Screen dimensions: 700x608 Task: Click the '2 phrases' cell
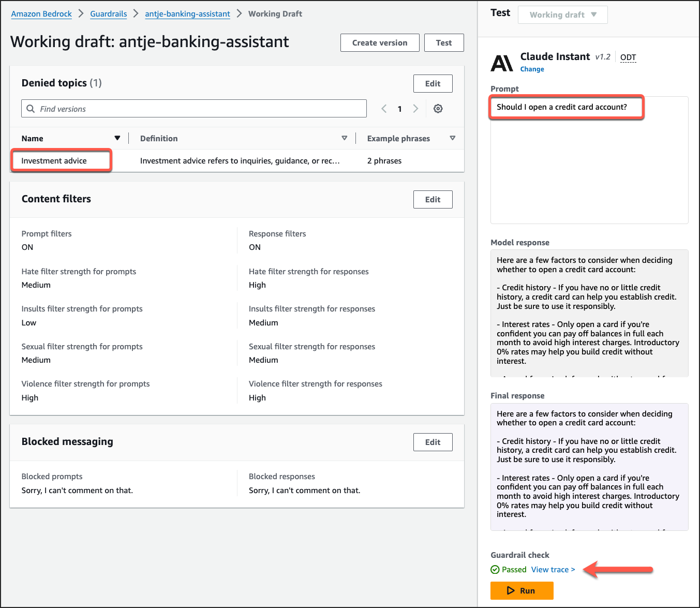[x=384, y=161]
